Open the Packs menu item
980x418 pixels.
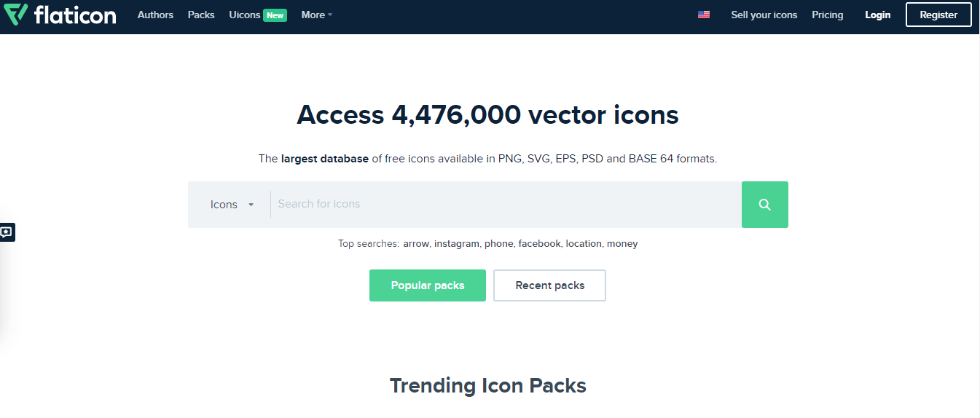201,15
